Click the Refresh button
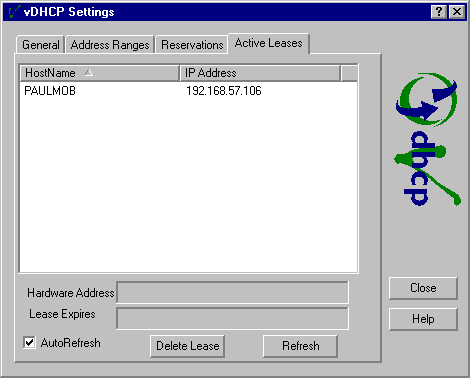Image resolution: width=470 pixels, height=378 pixels. [300, 346]
